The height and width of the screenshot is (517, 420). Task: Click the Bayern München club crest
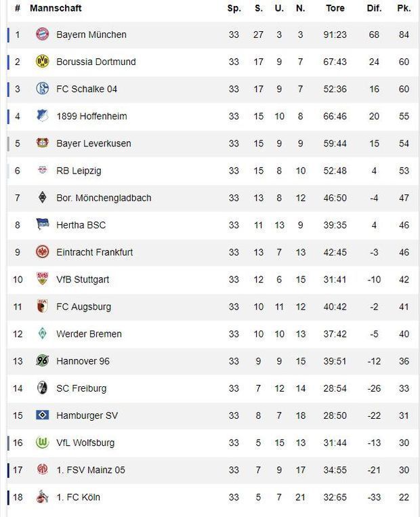click(42, 35)
